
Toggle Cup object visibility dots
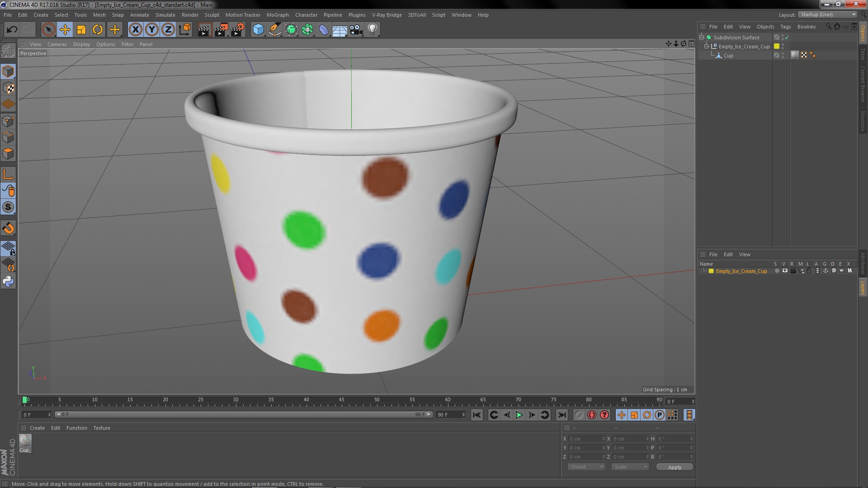pyautogui.click(x=783, y=55)
